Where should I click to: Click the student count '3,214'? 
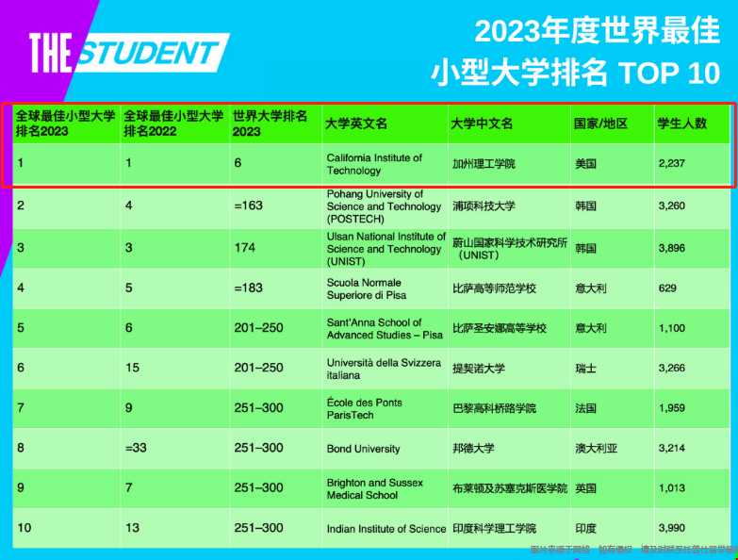tap(672, 448)
